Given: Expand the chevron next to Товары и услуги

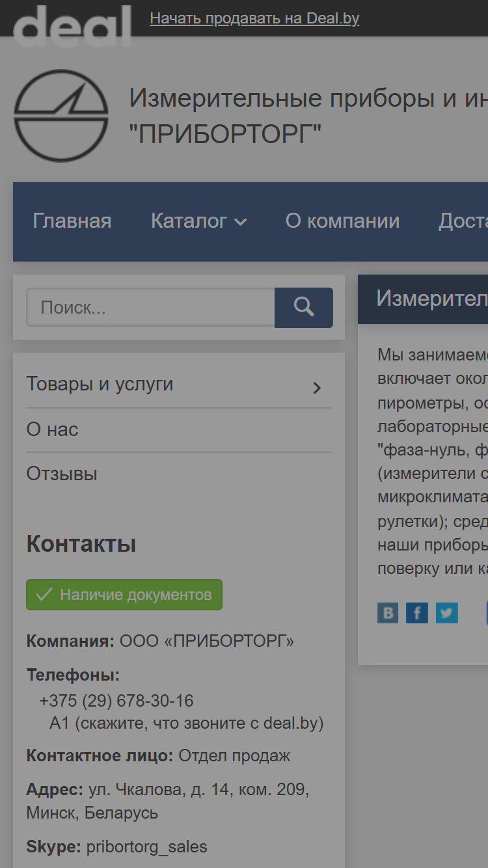Looking at the screenshot, I should (x=317, y=388).
